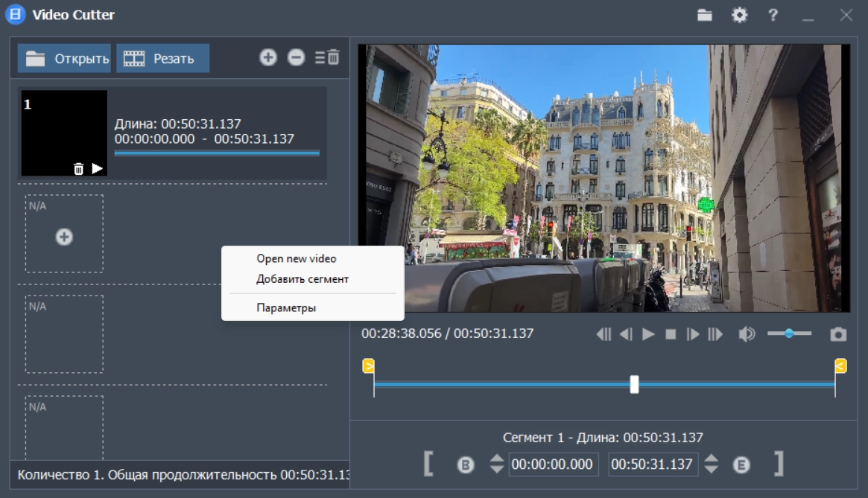Open settings gear in title bar
Viewport: 868px width, 498px height.
click(740, 15)
